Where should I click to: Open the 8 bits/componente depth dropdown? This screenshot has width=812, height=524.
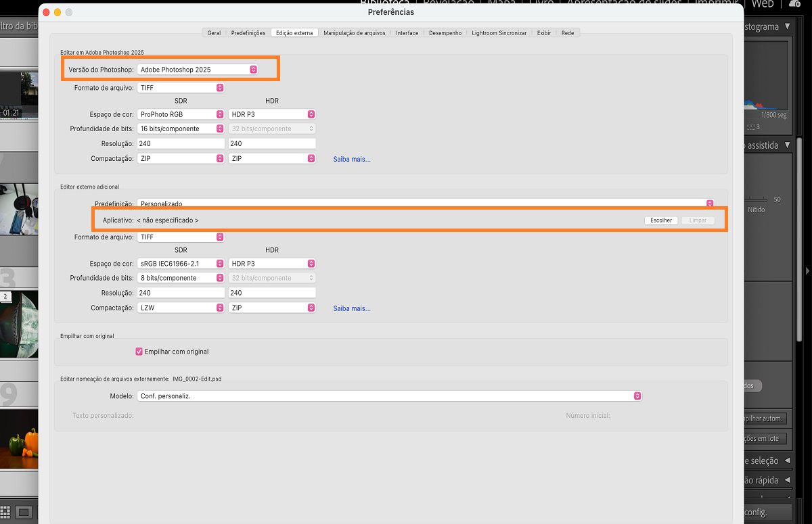tap(181, 278)
